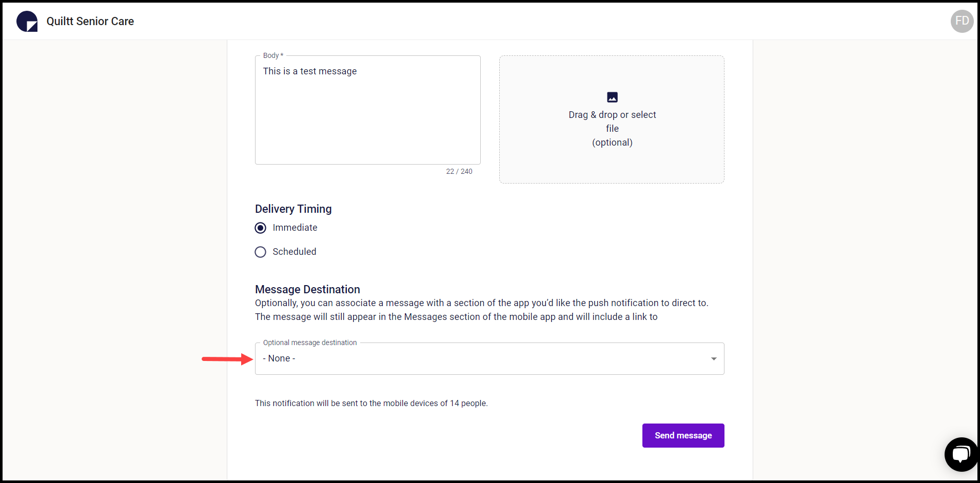This screenshot has width=980, height=483.
Task: Click the '(optional)' text in upload area
Action: (x=612, y=143)
